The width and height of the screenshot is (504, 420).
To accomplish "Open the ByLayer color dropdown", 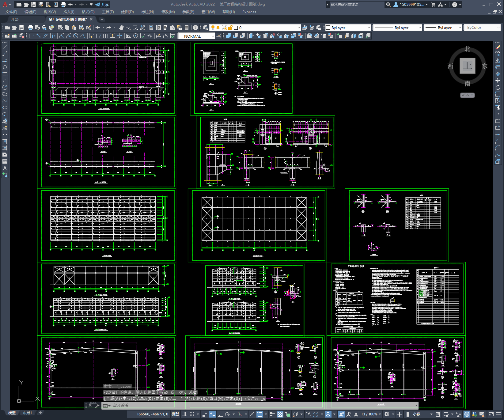I will click(348, 28).
